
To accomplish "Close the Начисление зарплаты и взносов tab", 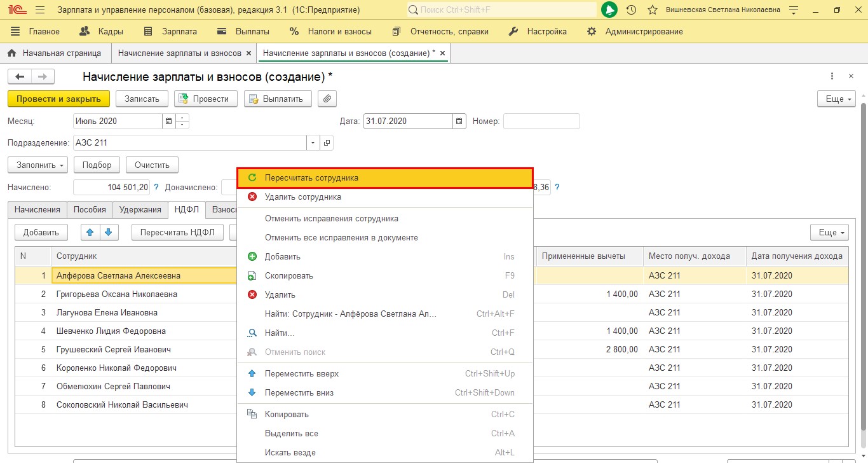I will [x=248, y=53].
